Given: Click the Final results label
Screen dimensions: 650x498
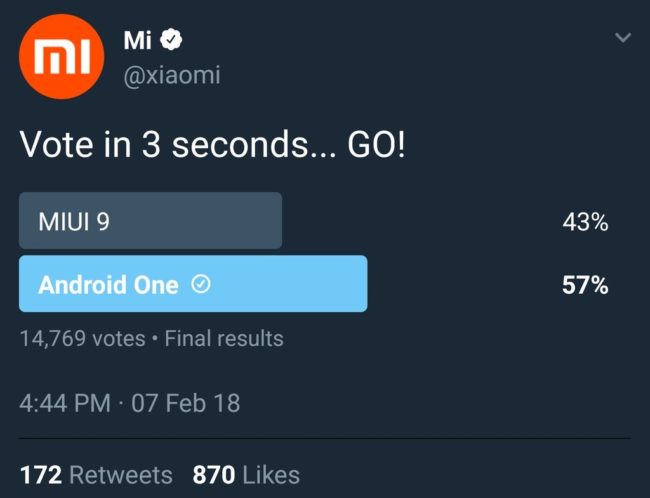Looking at the screenshot, I should coord(224,338).
